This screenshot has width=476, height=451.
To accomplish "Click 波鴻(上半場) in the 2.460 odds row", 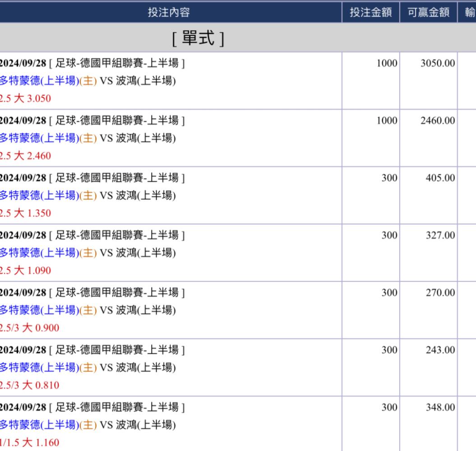I will (146, 138).
